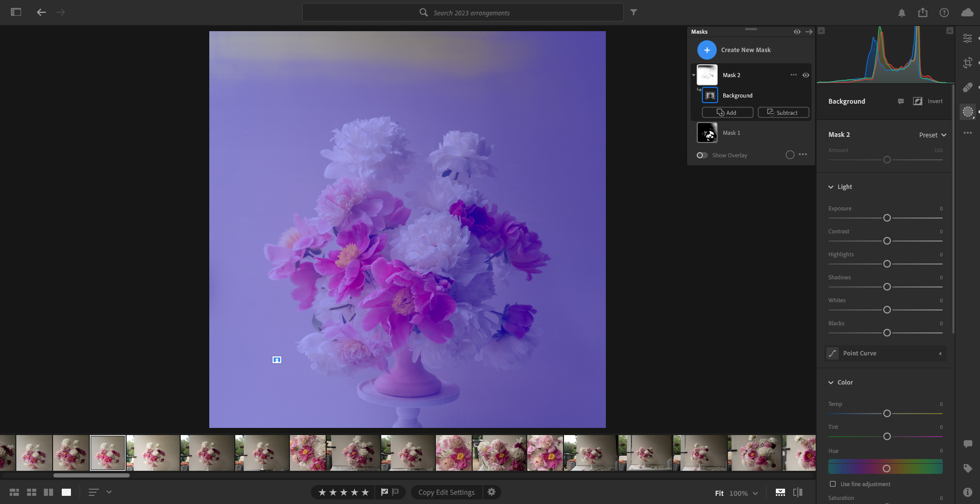Toggle the Show Overlay switch
The width and height of the screenshot is (980, 504).
701,155
